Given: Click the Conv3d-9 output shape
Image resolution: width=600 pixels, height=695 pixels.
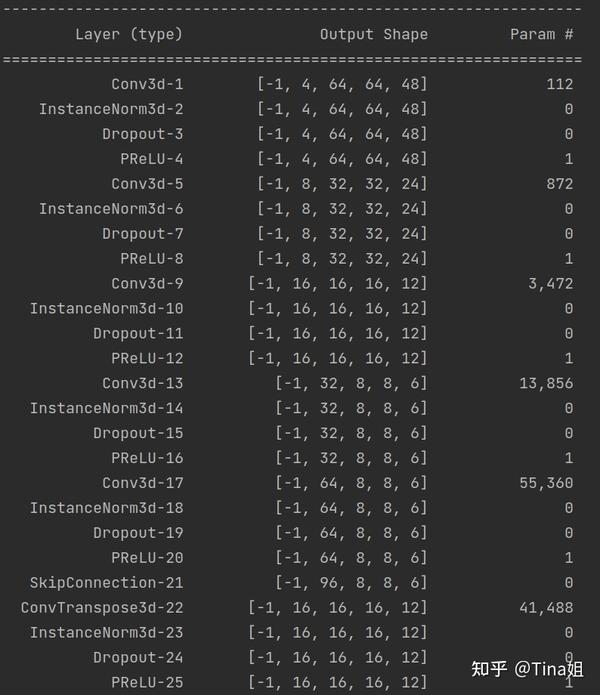Looking at the screenshot, I should coord(338,283).
